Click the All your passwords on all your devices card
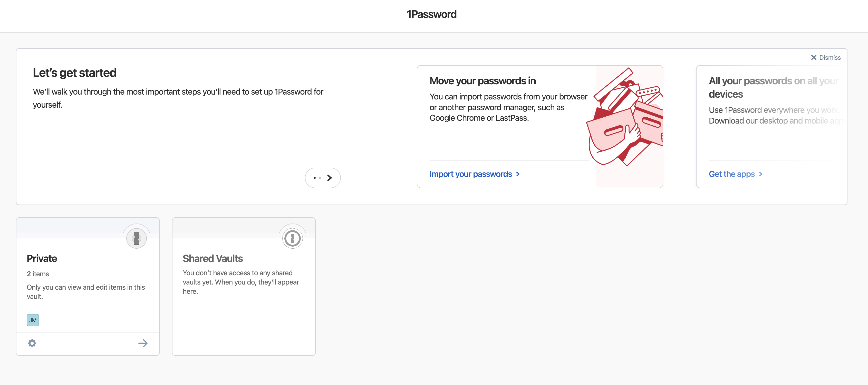Image resolution: width=868 pixels, height=385 pixels. click(772, 127)
